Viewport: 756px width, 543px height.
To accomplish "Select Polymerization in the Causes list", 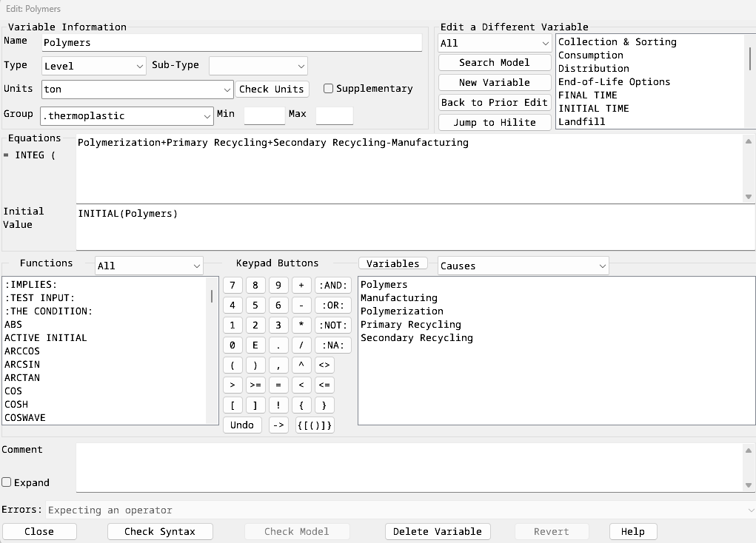I will [x=401, y=311].
